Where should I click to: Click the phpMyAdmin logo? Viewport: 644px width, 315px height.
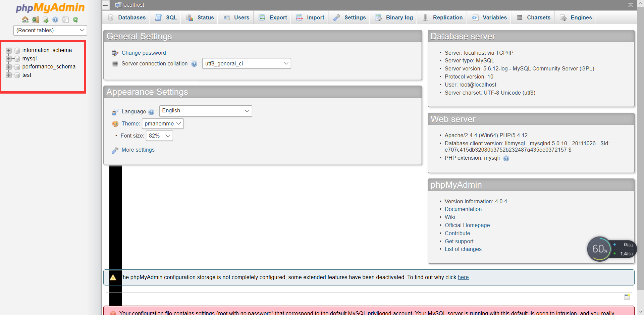tap(50, 7)
